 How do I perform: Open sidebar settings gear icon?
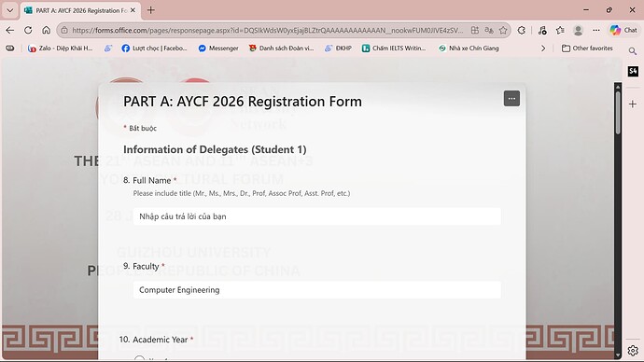click(633, 351)
